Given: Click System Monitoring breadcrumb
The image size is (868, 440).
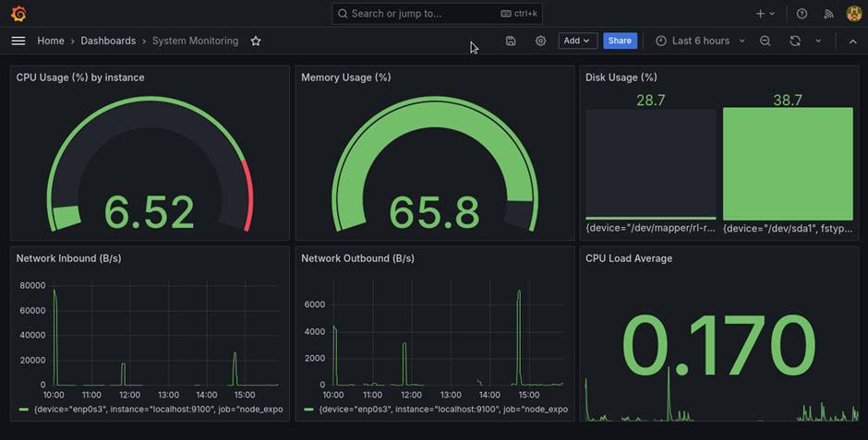Looking at the screenshot, I should tap(196, 41).
